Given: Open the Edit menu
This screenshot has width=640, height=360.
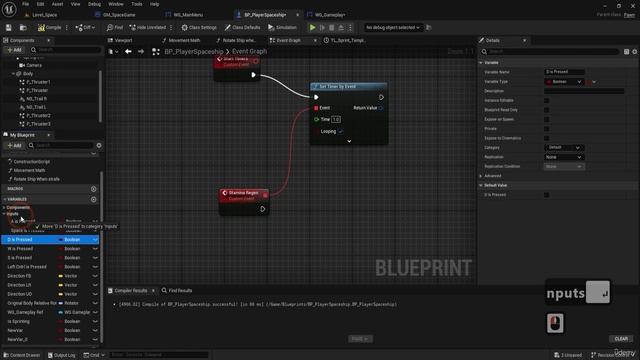Looking at the screenshot, I should 40,4.
